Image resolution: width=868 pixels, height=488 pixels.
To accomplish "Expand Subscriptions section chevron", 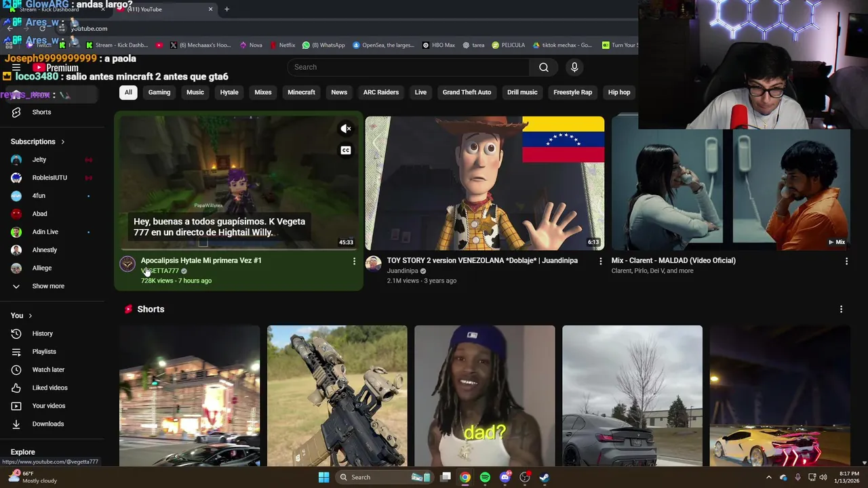I will 63,142.
